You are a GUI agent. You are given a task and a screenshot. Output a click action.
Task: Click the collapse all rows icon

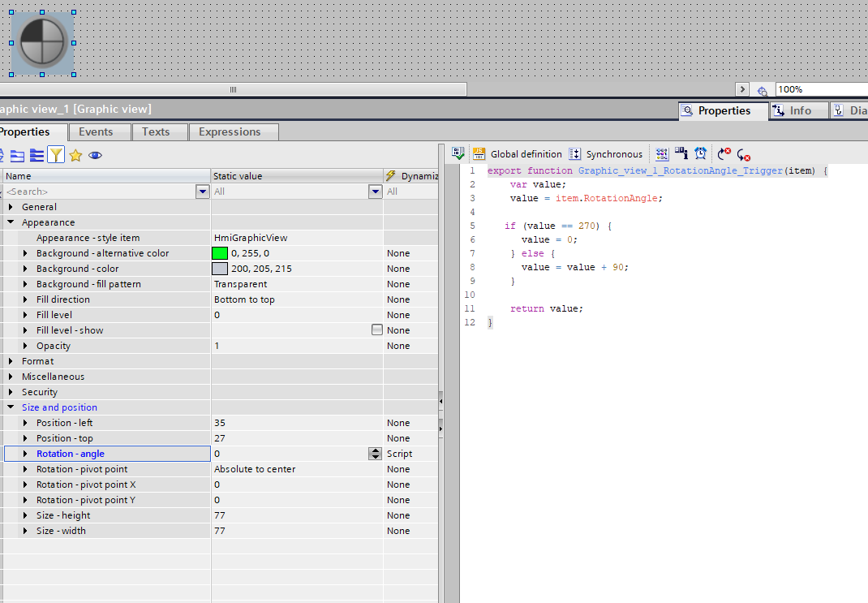coord(37,155)
